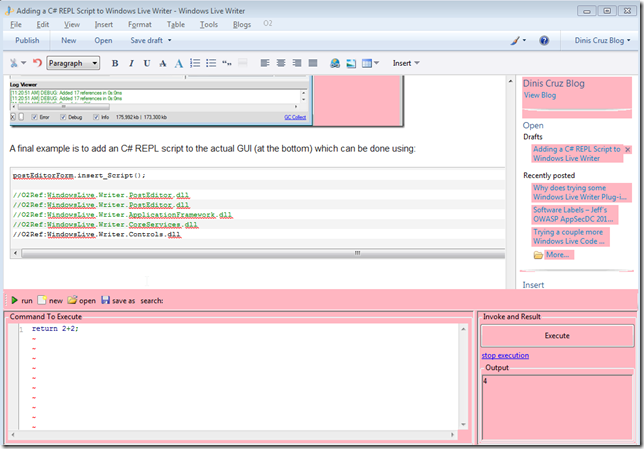Open the View menu

pos(72,25)
